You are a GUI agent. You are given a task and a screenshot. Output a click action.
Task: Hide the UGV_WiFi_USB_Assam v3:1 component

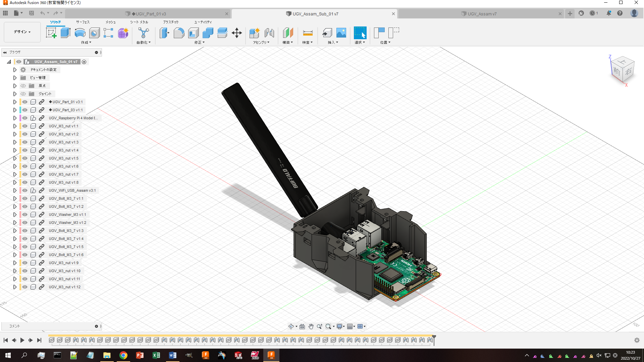(25, 190)
